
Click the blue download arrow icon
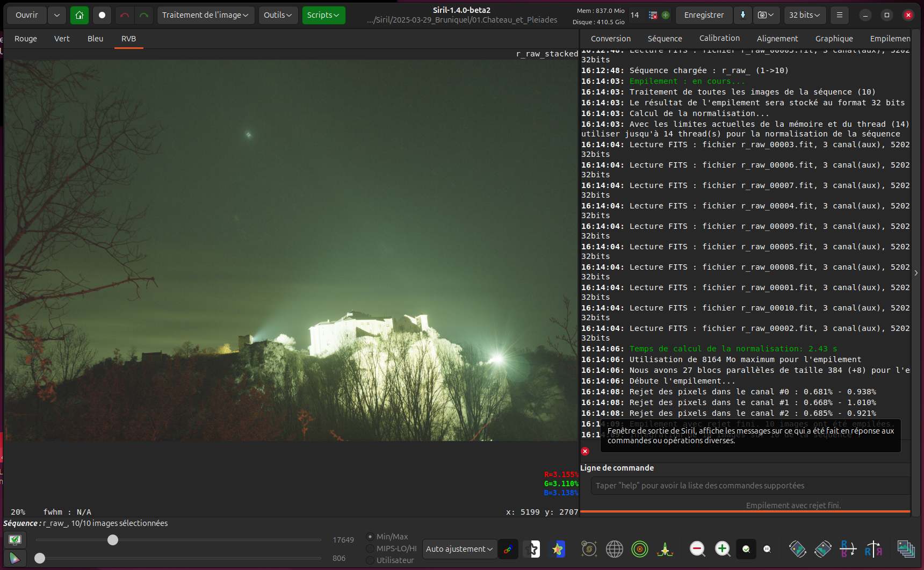pyautogui.click(x=743, y=15)
